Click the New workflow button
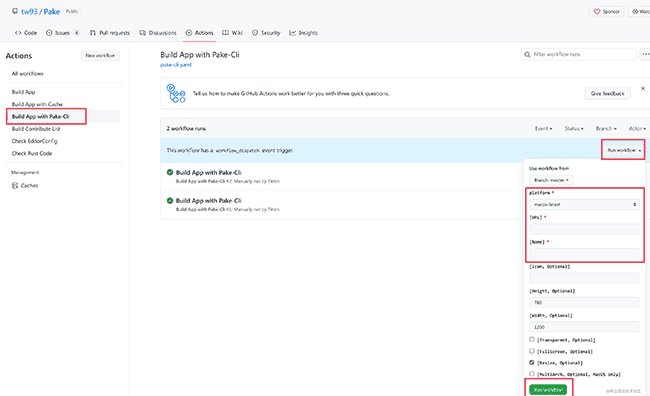 click(100, 56)
